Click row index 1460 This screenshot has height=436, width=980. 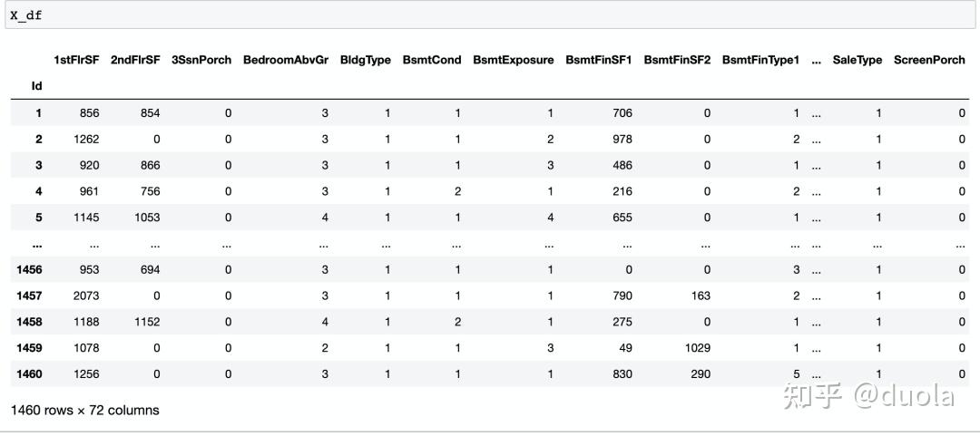pyautogui.click(x=29, y=373)
